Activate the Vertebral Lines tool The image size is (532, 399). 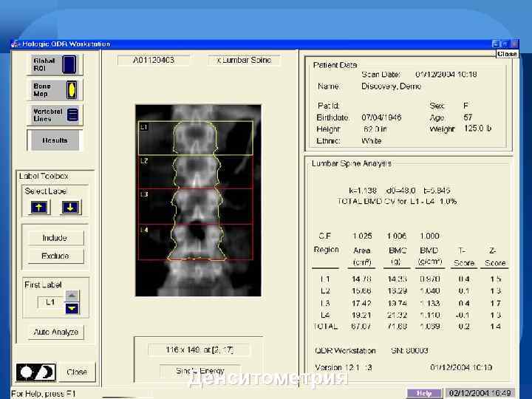[x=55, y=115]
